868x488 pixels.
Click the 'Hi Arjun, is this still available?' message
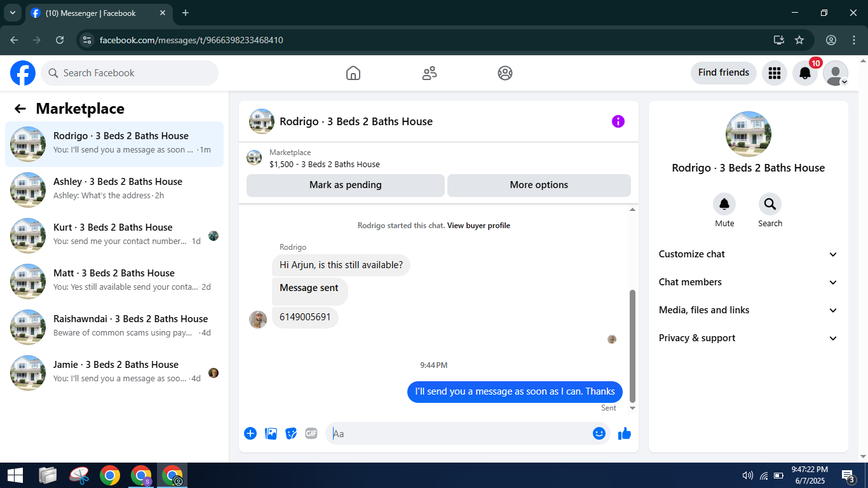341,265
